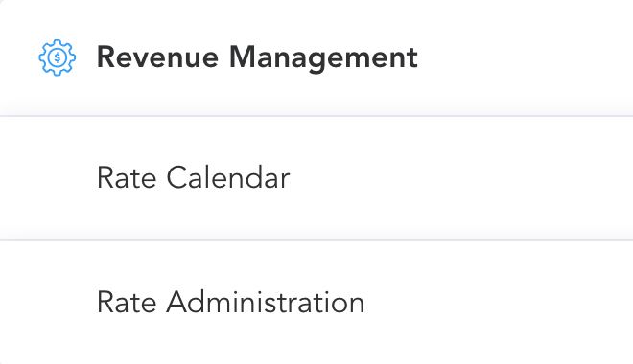Go to Rate Administration
Image resolution: width=633 pixels, height=364 pixels.
316,303
